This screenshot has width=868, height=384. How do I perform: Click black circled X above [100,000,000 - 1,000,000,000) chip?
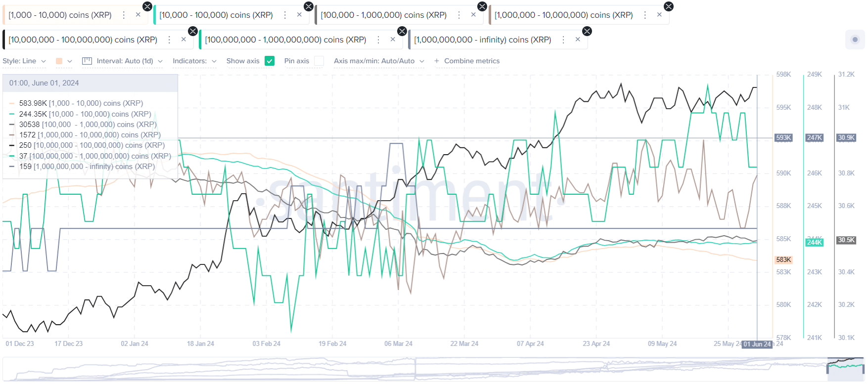[x=402, y=31]
